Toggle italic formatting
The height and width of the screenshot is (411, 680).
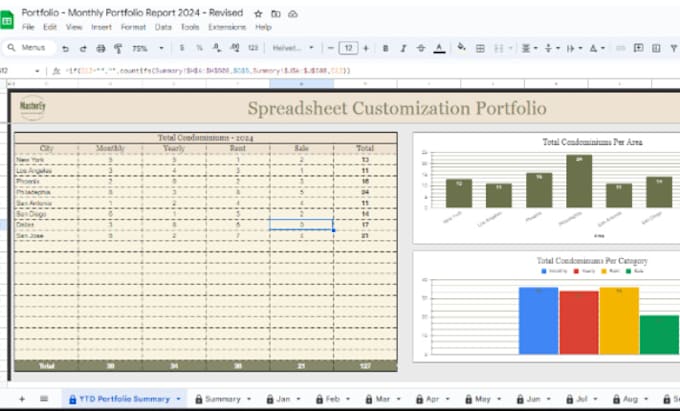[403, 48]
